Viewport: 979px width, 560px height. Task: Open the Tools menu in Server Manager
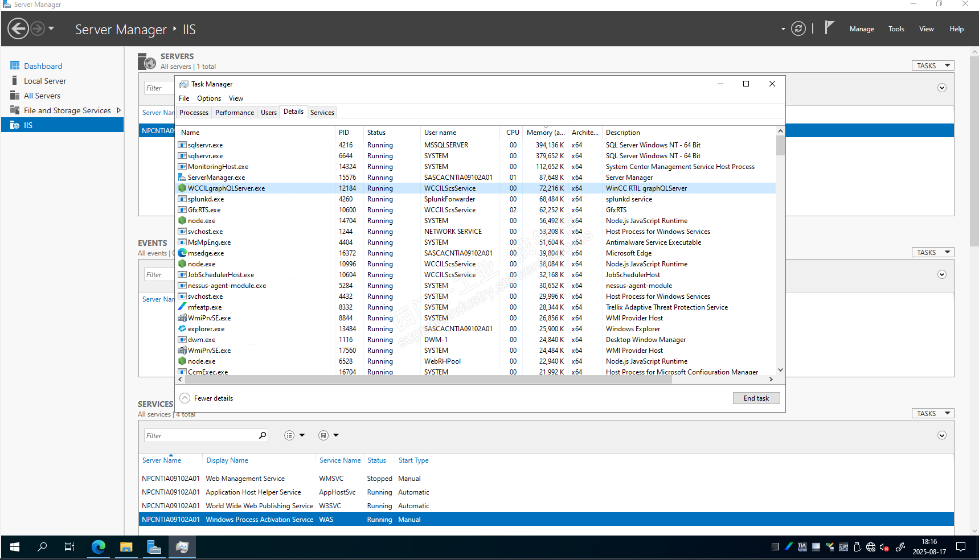896,29
